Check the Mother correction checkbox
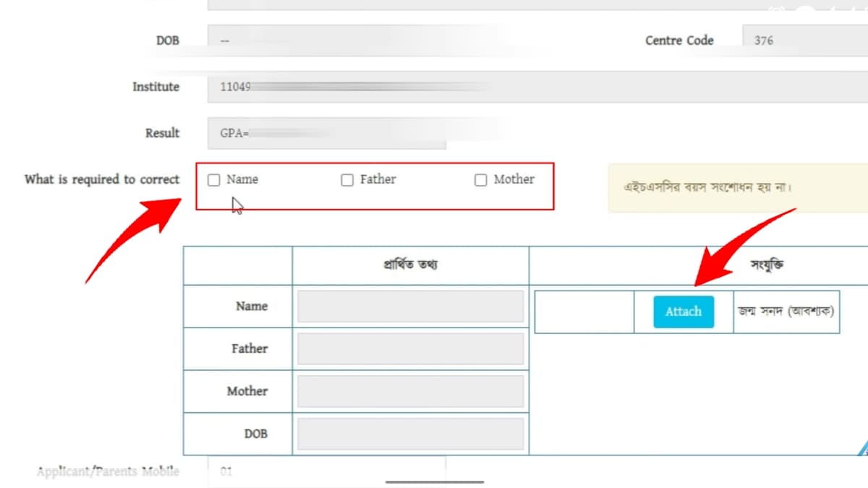 (480, 180)
